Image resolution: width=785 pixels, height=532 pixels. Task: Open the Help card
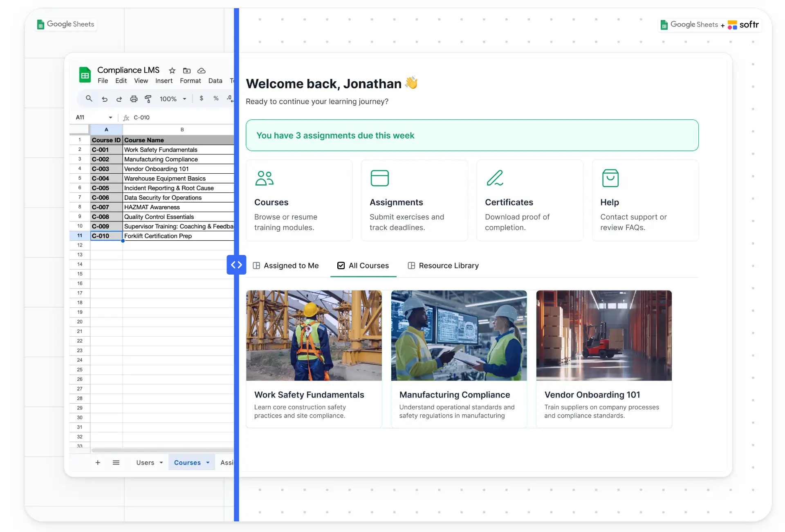(645, 200)
